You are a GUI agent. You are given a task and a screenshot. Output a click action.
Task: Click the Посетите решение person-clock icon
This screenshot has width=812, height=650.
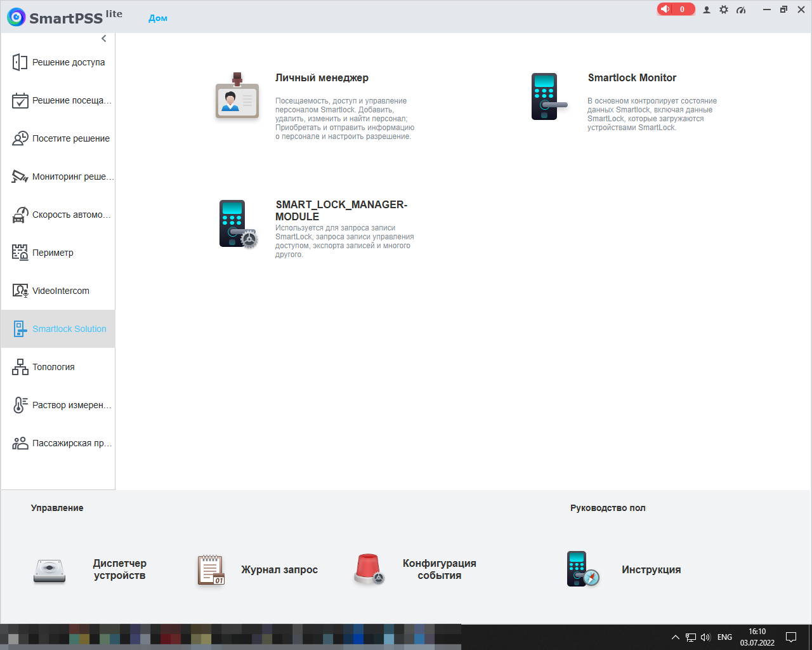click(20, 138)
